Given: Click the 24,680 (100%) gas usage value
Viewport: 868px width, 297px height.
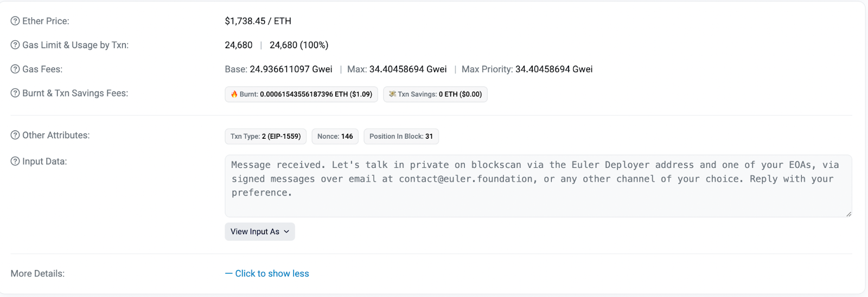Looking at the screenshot, I should point(299,45).
